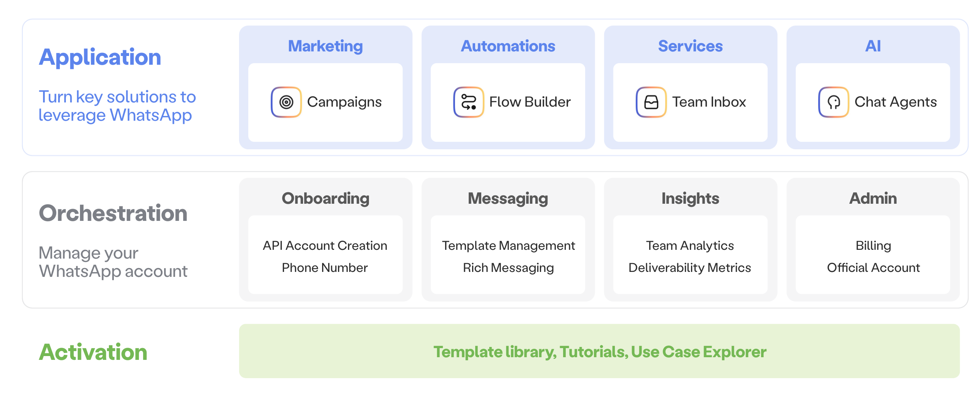
Task: Click the Phone Number text
Action: (x=325, y=268)
